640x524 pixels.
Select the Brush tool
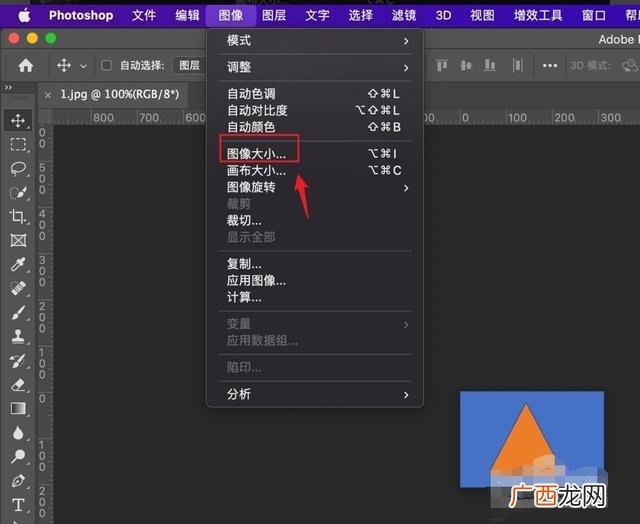coord(18,312)
